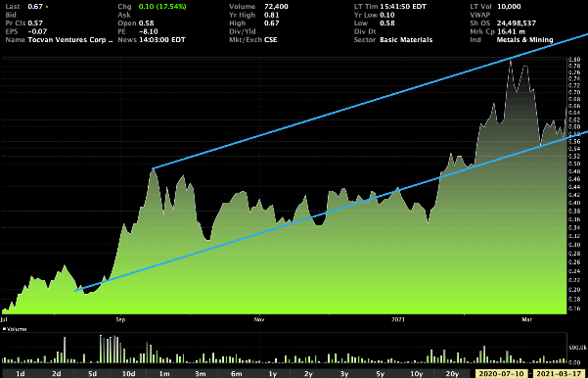Select the 10y range button
Viewport: 588px width, 378px height.
tap(416, 374)
